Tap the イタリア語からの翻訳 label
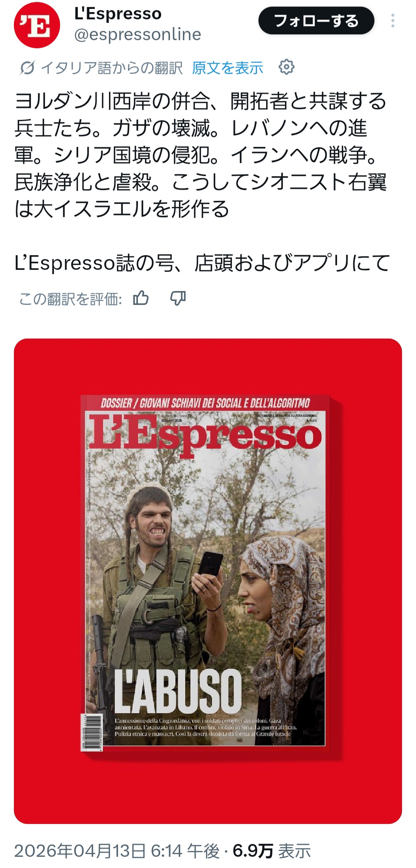 [x=112, y=68]
